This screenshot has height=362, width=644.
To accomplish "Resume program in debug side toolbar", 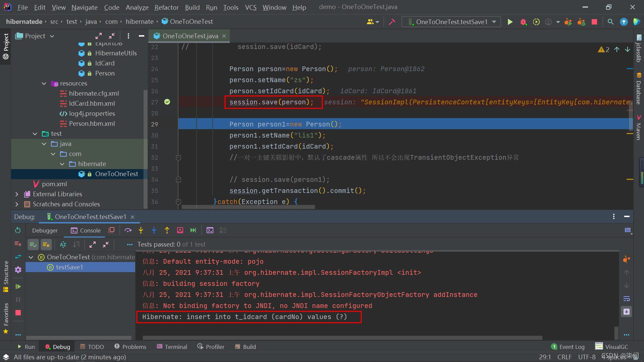I will point(18,287).
